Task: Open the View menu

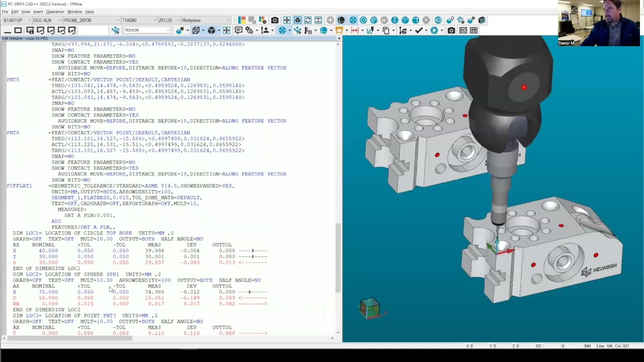Action: (26, 12)
